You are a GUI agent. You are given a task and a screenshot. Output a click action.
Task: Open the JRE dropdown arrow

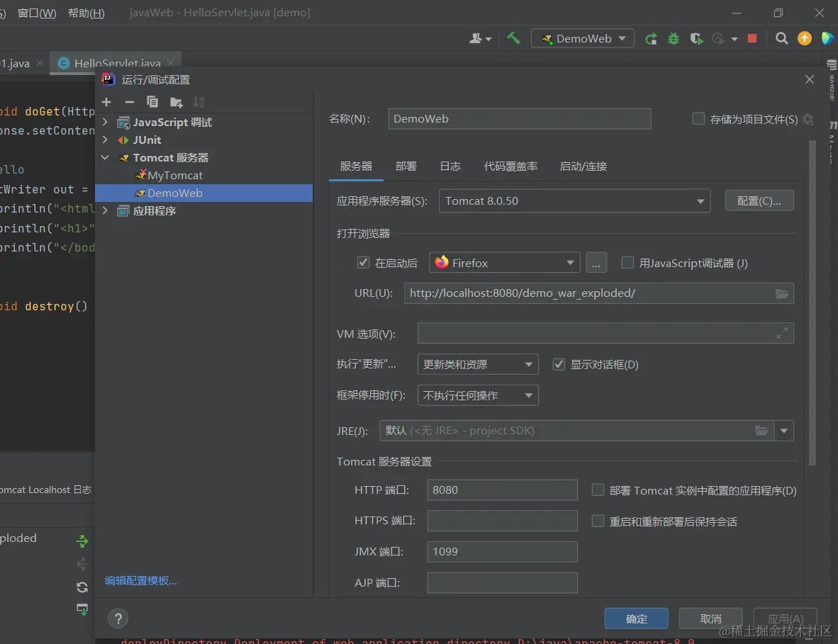[784, 431]
